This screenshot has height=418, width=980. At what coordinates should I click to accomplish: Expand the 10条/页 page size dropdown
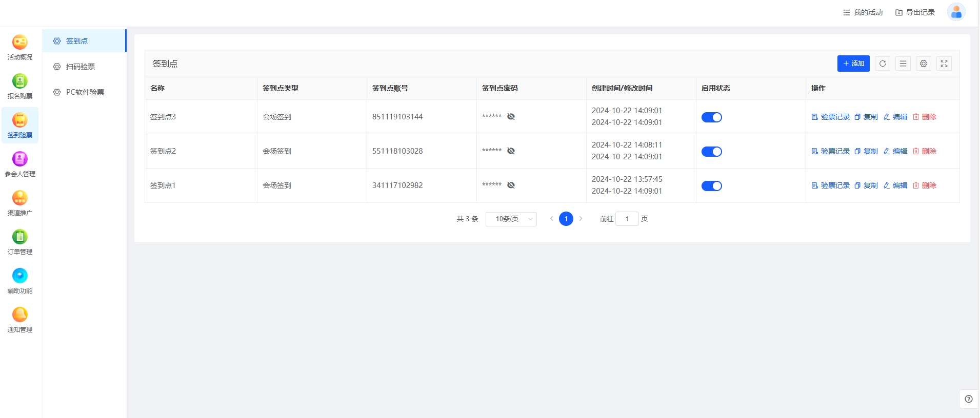click(x=511, y=219)
